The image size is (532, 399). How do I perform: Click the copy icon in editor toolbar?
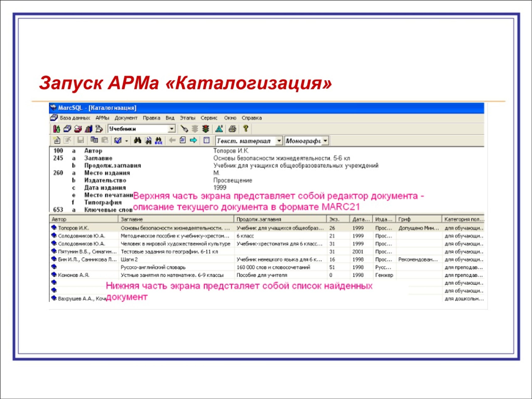click(94, 140)
